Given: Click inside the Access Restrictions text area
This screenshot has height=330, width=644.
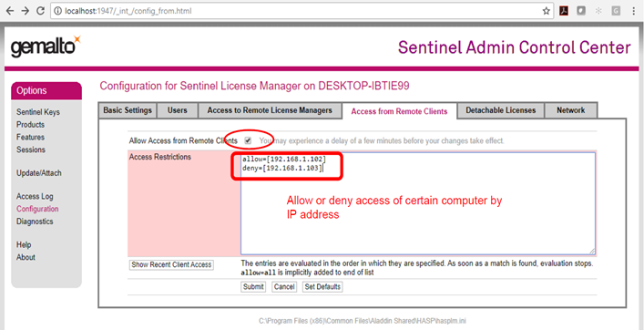Looking at the screenshot, I should (x=418, y=203).
